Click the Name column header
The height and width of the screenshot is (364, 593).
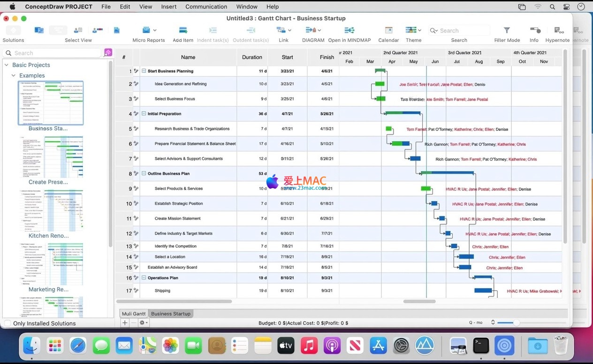[x=188, y=57]
